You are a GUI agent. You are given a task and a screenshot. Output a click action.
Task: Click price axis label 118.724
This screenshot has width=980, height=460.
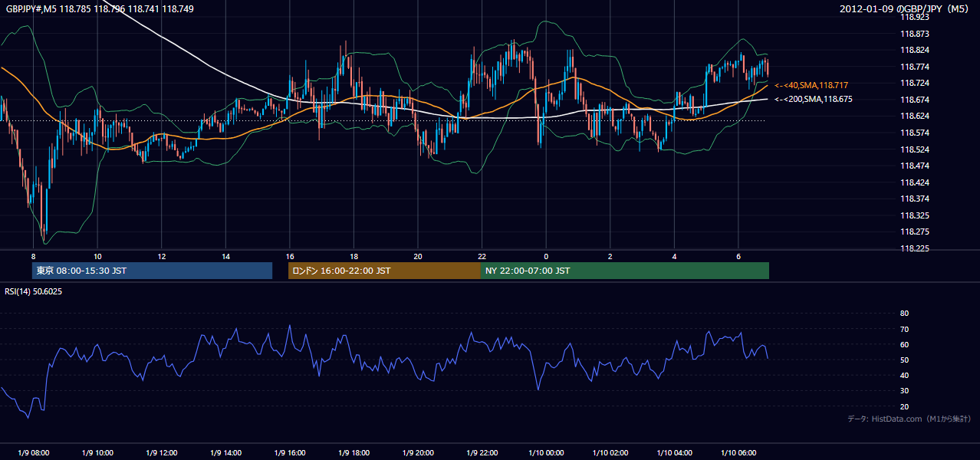point(915,83)
